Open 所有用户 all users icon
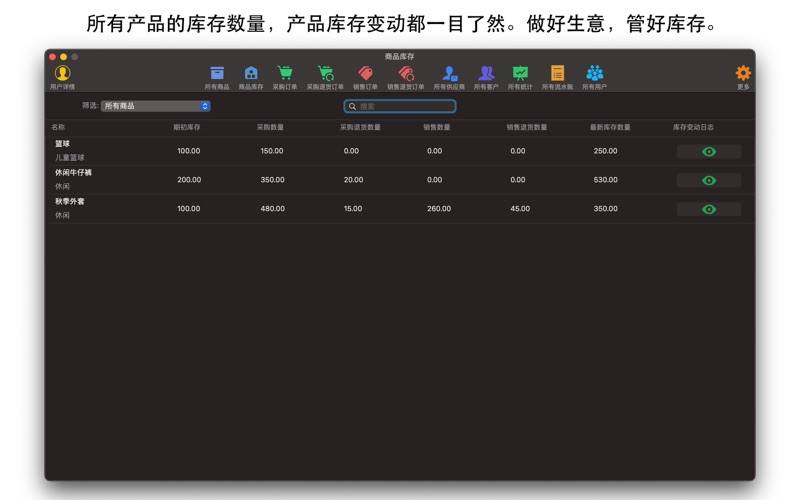This screenshot has width=800, height=500. click(594, 73)
